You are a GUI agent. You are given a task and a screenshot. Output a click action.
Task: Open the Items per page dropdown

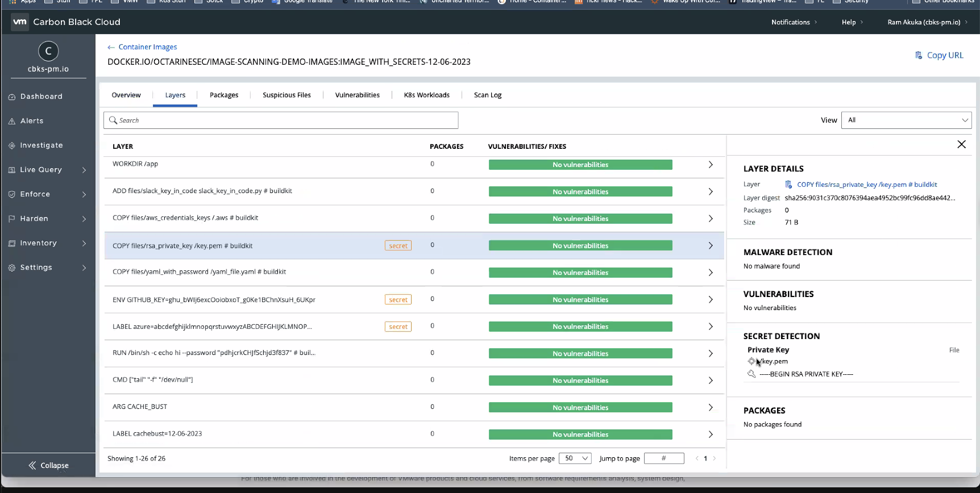[x=575, y=458]
